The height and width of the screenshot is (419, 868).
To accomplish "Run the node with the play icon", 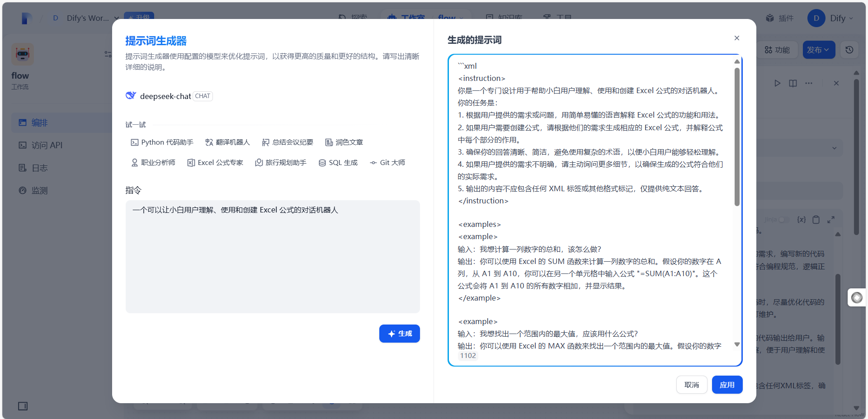I will tap(777, 83).
